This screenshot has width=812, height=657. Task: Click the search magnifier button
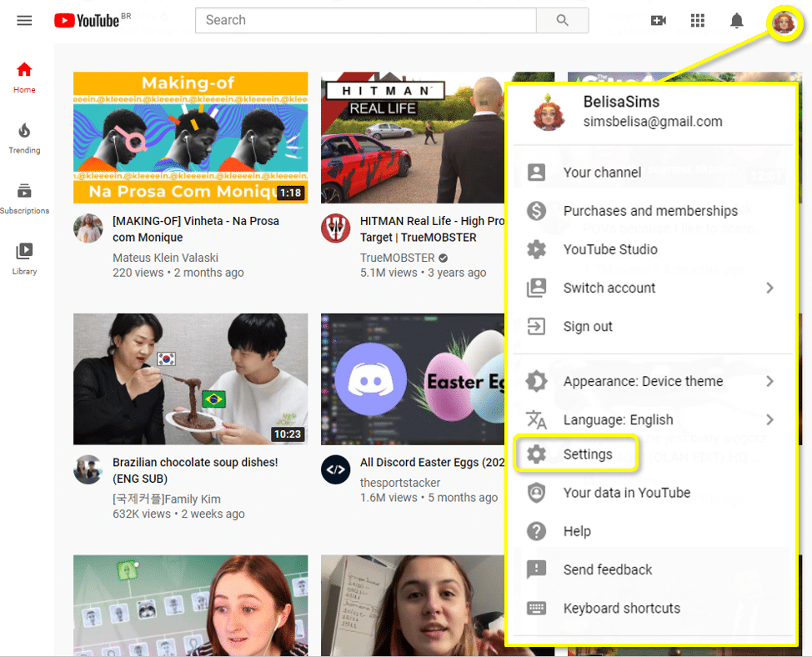[x=563, y=20]
